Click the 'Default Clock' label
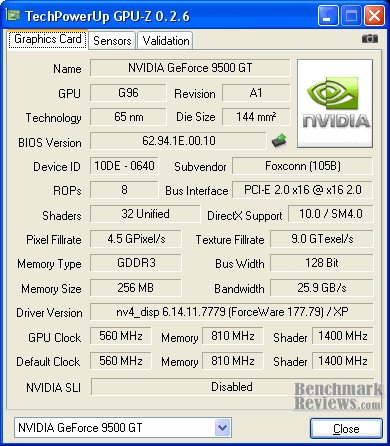The height and width of the screenshot is (446, 390). (48, 362)
